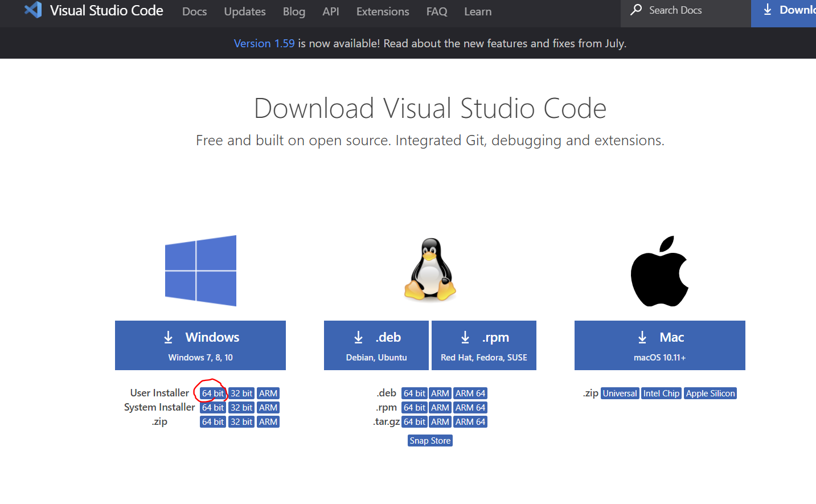816x504 pixels.
Task: Download User Installer ARM
Action: pos(268,394)
